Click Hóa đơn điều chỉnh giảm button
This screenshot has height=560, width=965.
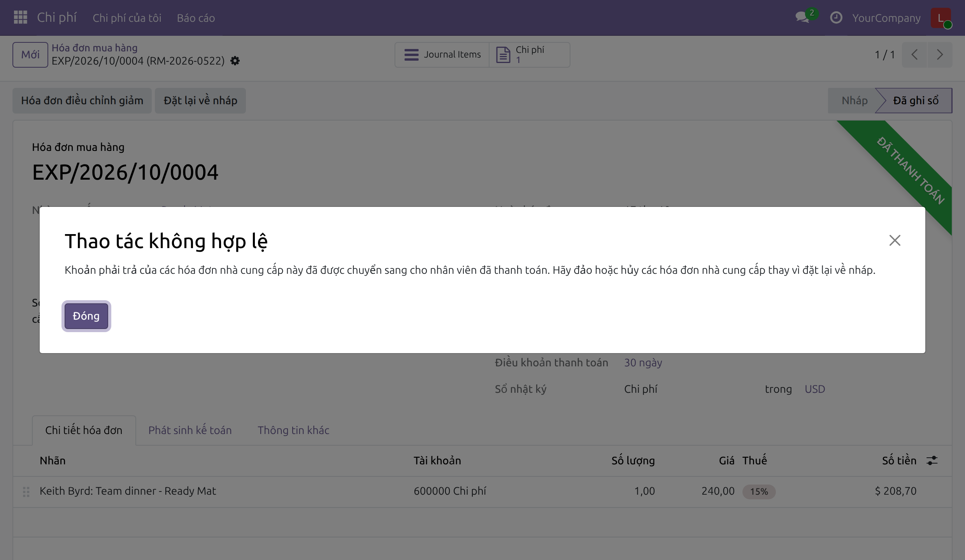point(82,100)
